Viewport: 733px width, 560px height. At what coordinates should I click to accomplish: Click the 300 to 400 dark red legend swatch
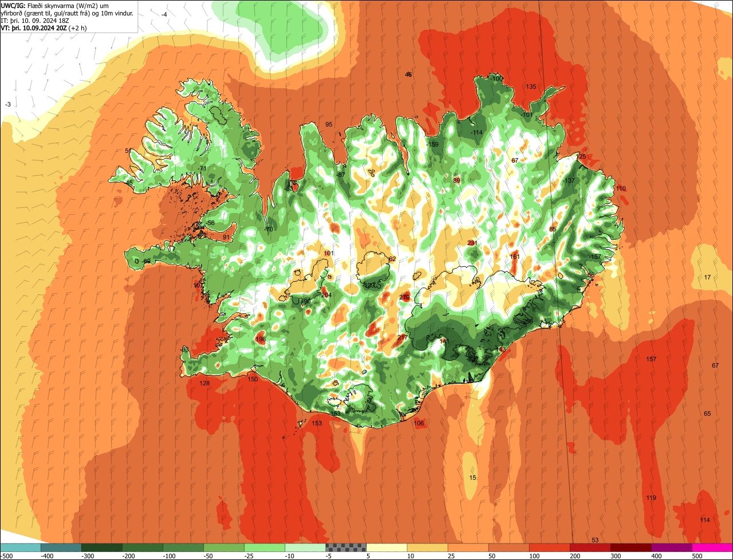[x=630, y=547]
